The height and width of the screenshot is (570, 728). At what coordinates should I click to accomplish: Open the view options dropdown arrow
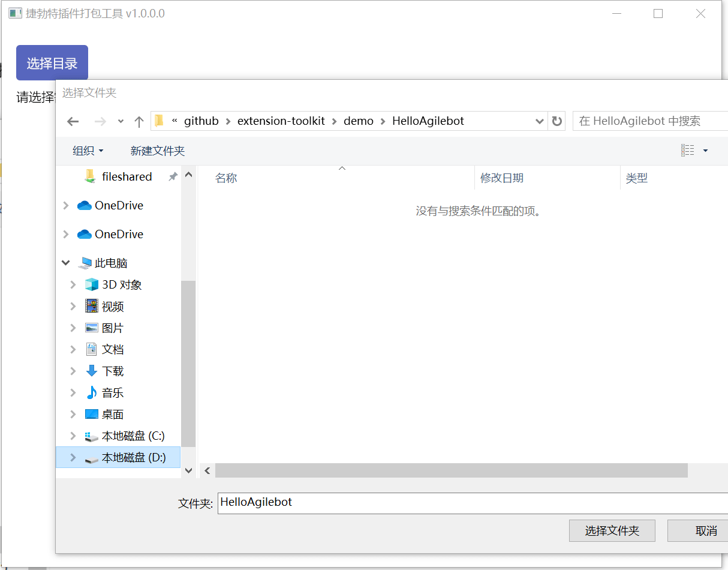pos(705,151)
